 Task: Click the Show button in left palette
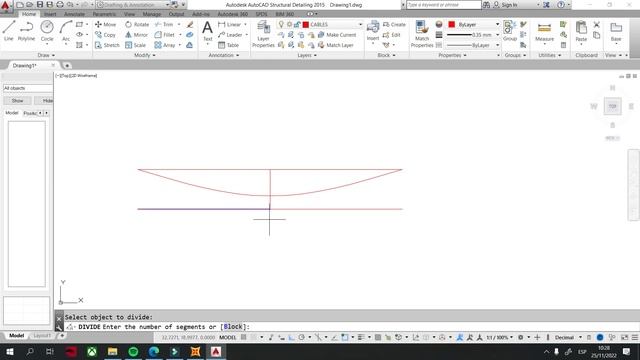pyautogui.click(x=17, y=100)
